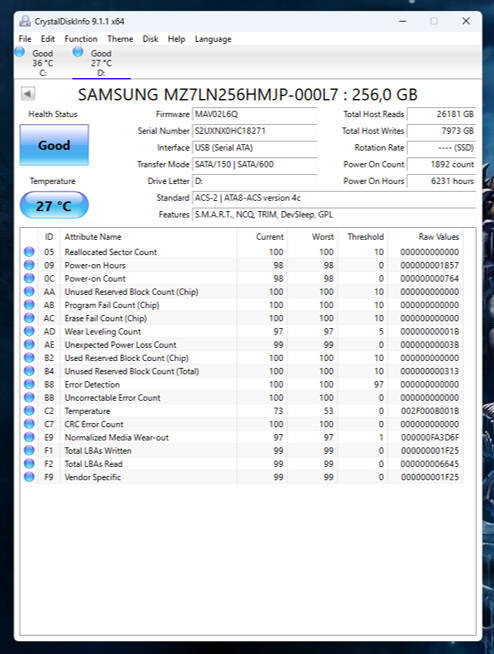Click the previous disk arrow button
Viewport: 494px width, 654px height.
pyautogui.click(x=28, y=94)
